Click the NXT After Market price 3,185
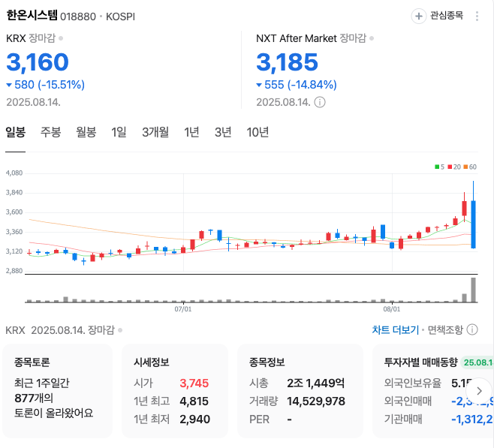The height and width of the screenshot is (448, 494). click(288, 62)
